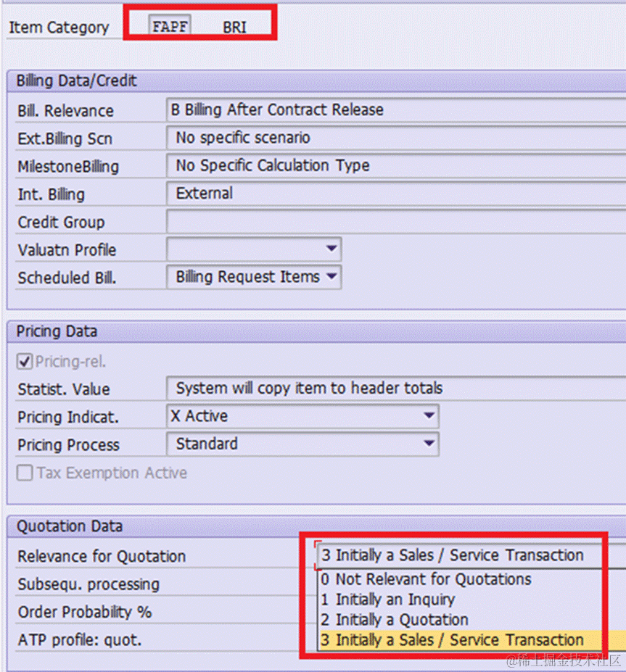The width and height of the screenshot is (626, 672).
Task: Click the Quotation Data section header
Action: pos(316,526)
